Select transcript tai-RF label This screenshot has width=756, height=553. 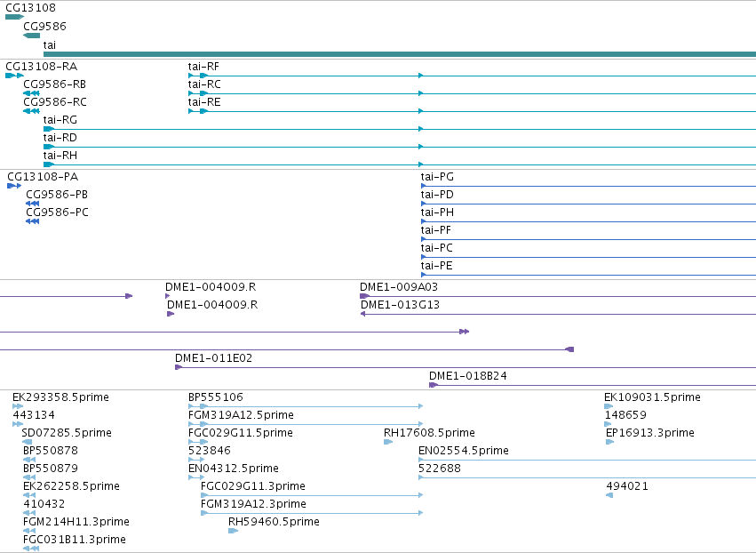203,66
